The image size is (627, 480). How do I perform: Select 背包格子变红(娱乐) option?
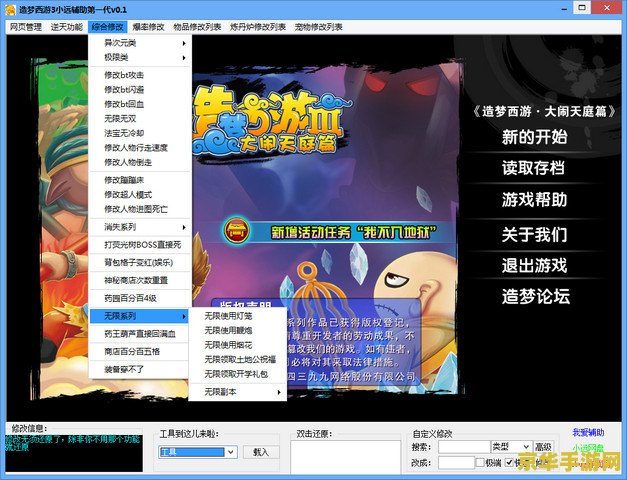140,262
